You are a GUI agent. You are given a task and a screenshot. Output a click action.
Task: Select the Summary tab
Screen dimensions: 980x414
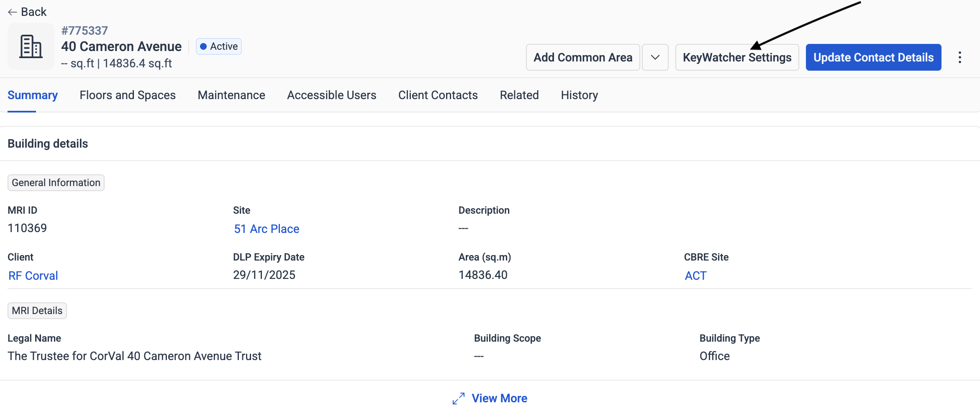coord(33,95)
